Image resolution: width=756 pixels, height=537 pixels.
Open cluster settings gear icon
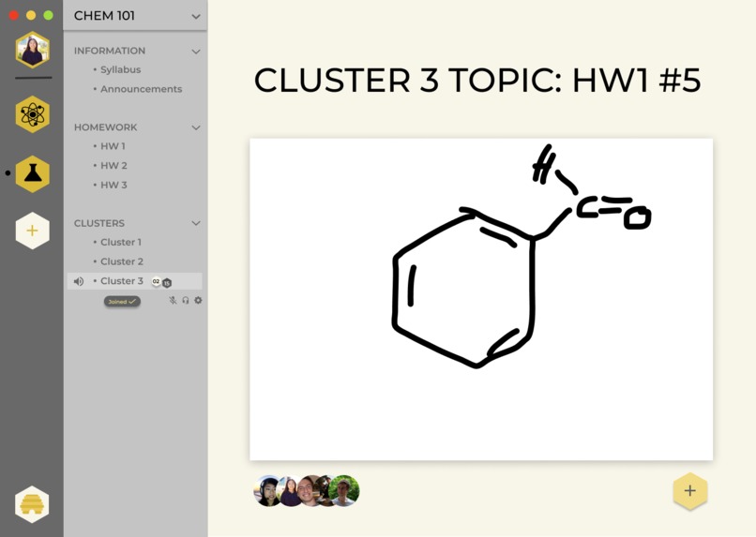(198, 301)
